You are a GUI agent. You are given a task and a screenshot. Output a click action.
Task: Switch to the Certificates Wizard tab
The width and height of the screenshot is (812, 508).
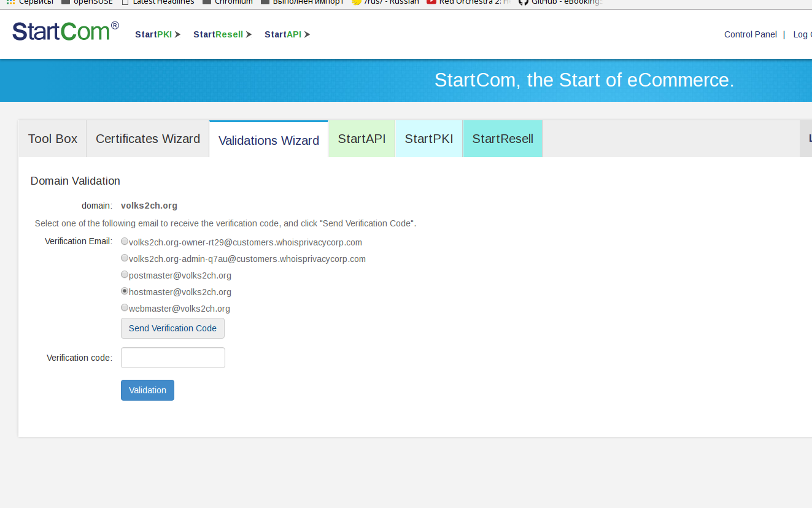[148, 139]
